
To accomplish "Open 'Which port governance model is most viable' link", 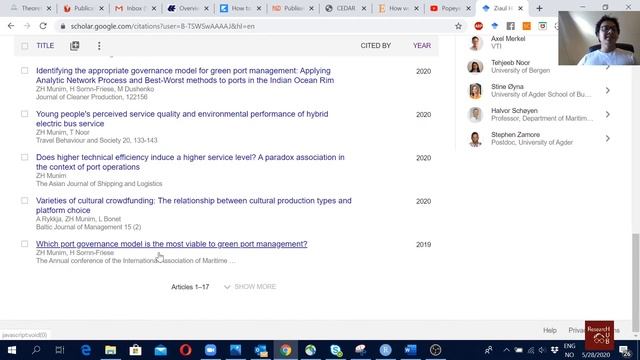I will [x=171, y=244].
